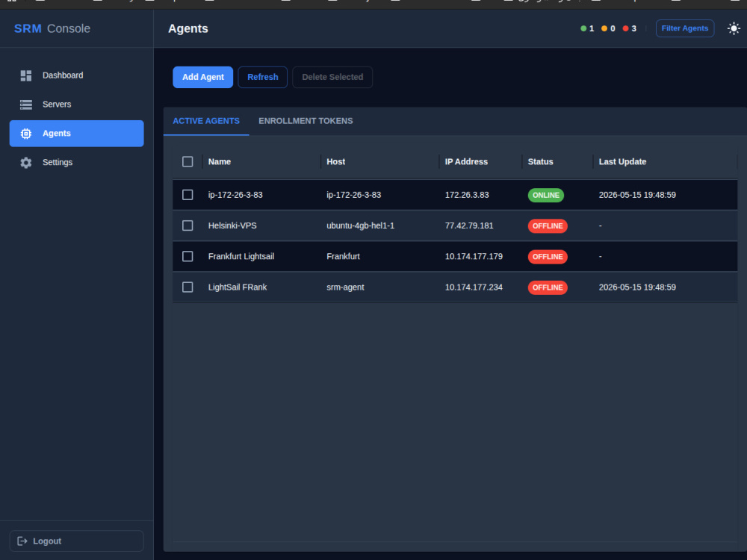Sort by the Name column header
This screenshot has width=747, height=560.
pyautogui.click(x=220, y=162)
